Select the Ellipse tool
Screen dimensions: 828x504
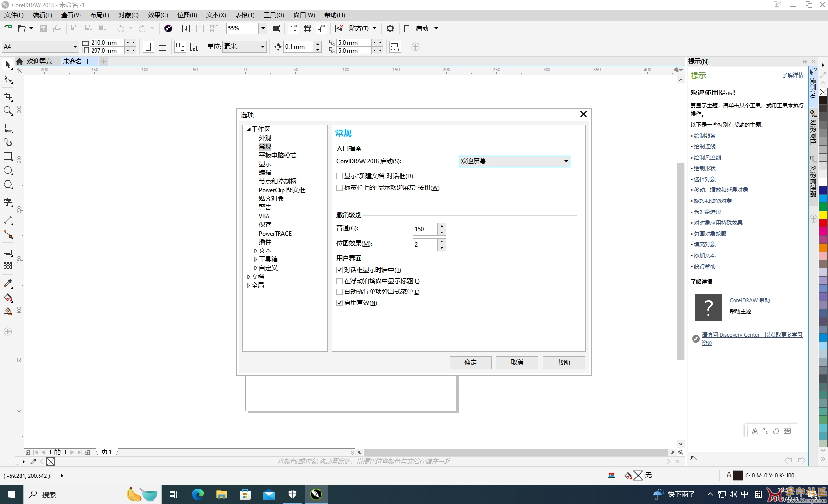[x=8, y=171]
